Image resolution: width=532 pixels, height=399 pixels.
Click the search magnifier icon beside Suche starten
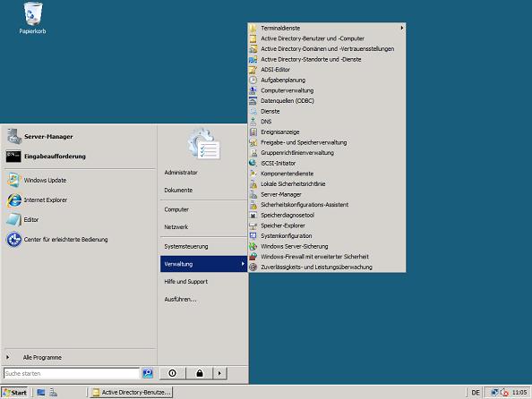point(147,373)
